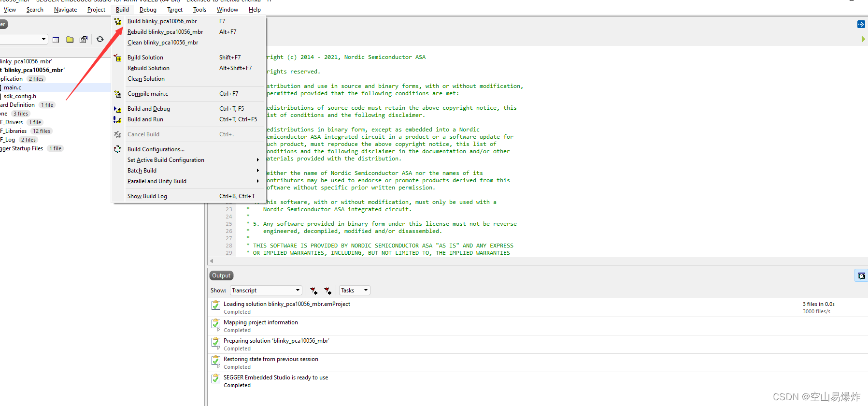868x406 pixels.
Task: Click 'SEGGER Embedded Studio is ready to use' text
Action: pos(276,377)
